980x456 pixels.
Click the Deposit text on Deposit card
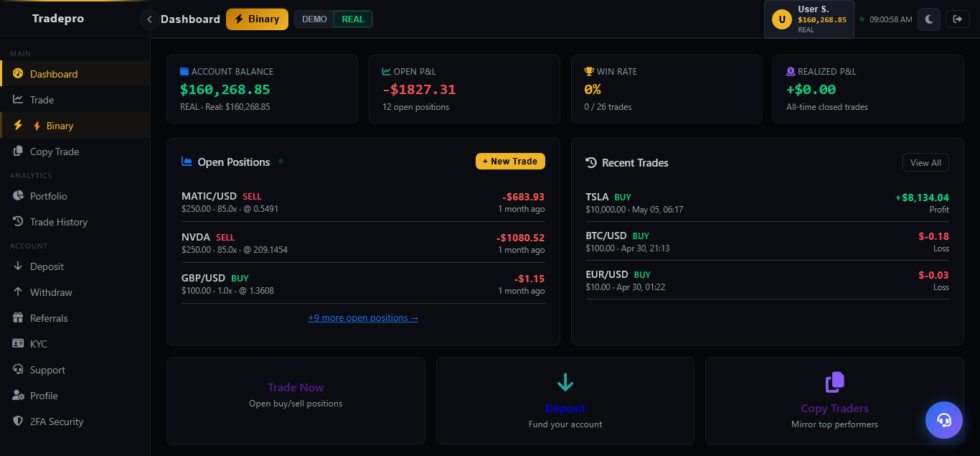click(565, 408)
